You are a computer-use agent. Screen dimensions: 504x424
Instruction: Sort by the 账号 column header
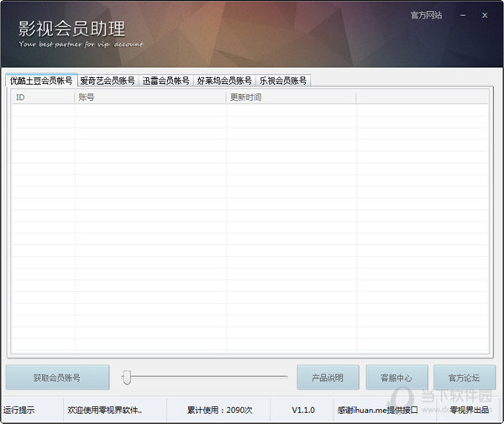150,97
